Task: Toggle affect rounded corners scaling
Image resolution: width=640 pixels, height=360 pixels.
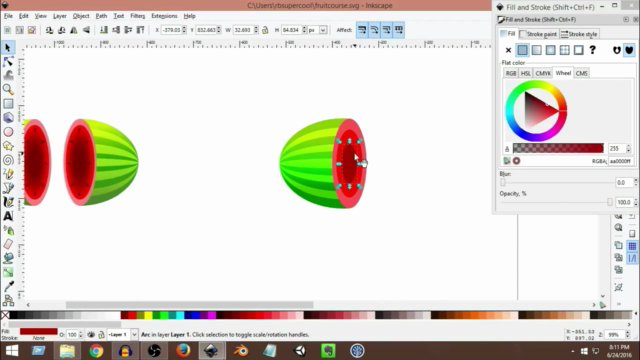Action: pyautogui.click(x=374, y=30)
